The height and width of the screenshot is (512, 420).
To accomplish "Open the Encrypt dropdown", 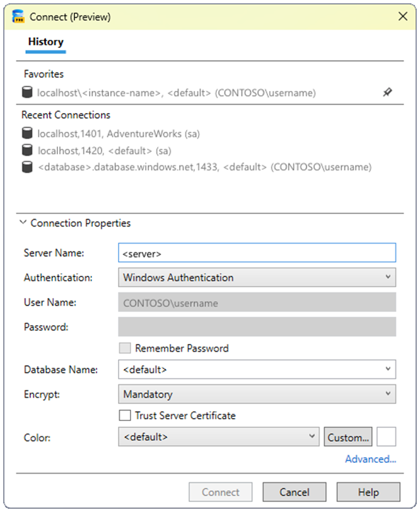I will (257, 394).
